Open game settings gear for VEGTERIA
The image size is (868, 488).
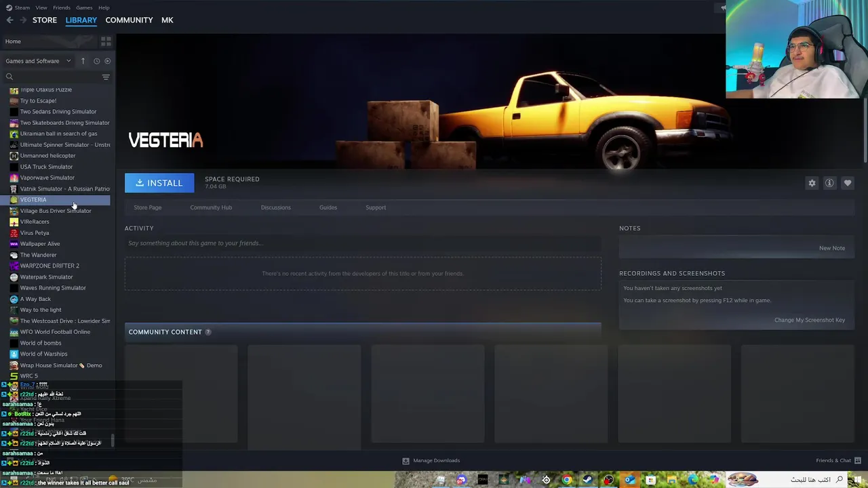pos(812,183)
